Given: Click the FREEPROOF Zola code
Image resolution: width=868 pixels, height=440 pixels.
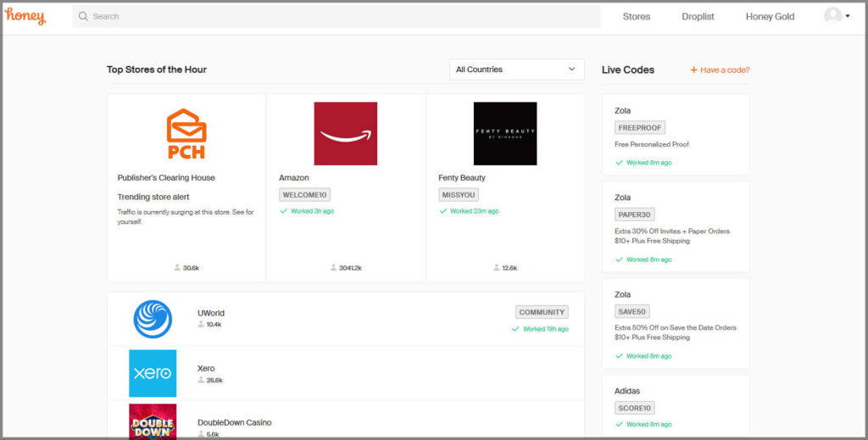Looking at the screenshot, I should pyautogui.click(x=639, y=128).
